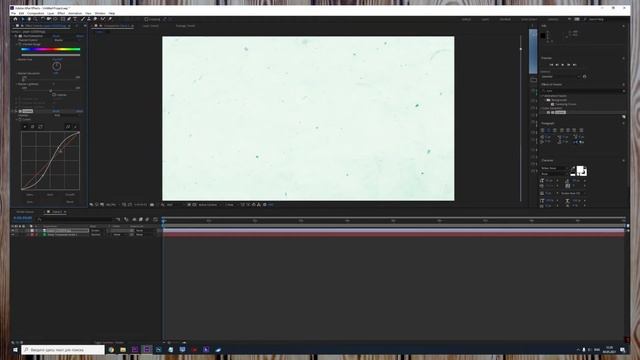Click After Effects taskbar icon
Viewport: 640px width, 360px height.
pos(147,349)
